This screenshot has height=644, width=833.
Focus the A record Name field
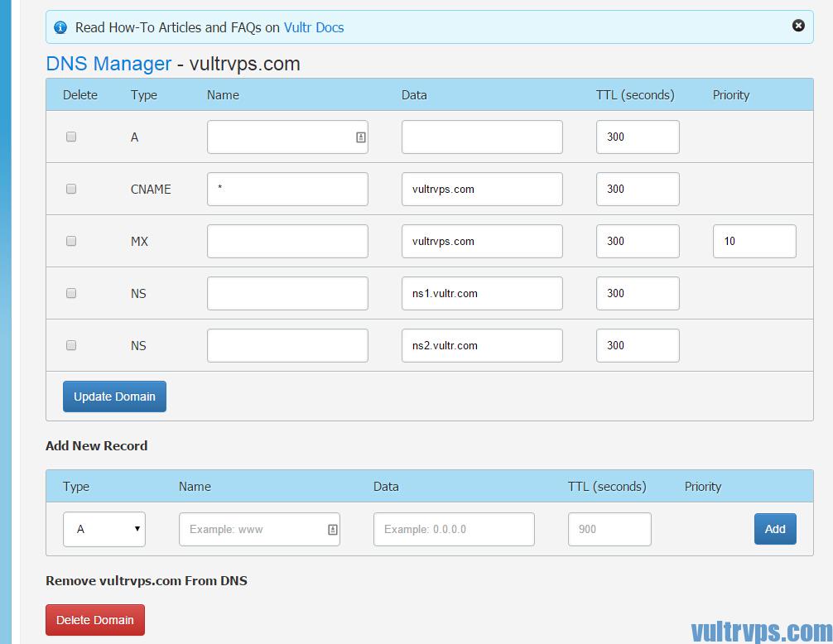(x=287, y=137)
